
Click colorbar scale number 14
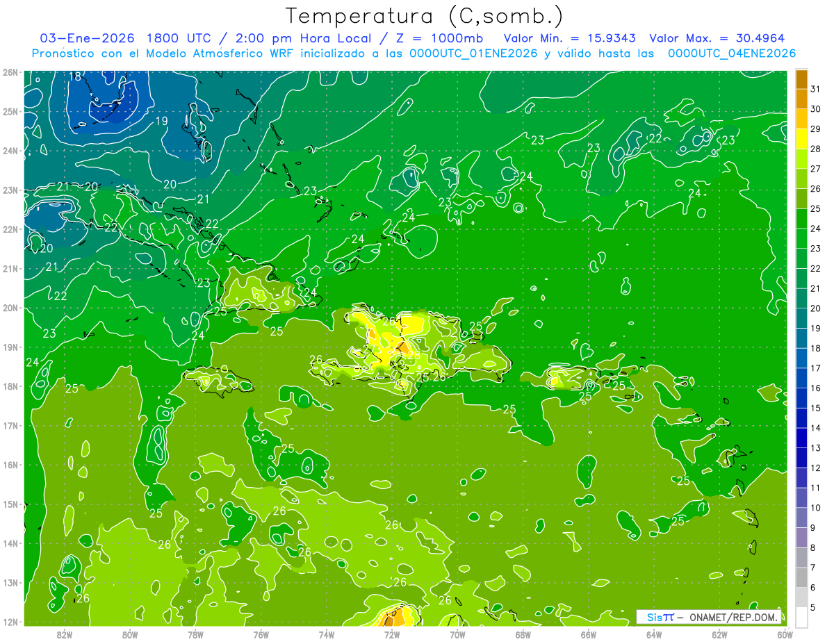[816, 428]
